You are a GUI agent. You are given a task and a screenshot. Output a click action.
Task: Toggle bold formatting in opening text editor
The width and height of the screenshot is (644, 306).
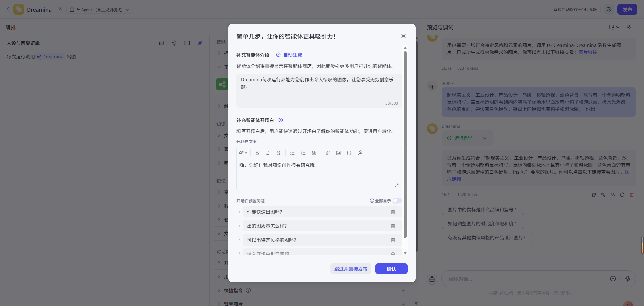[x=257, y=153]
